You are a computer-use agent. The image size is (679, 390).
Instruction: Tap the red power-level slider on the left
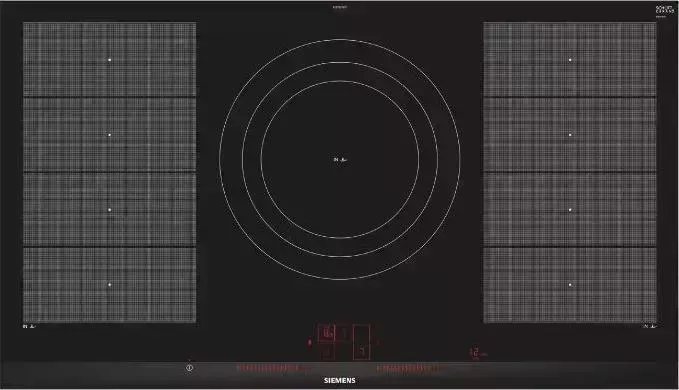[273, 368]
